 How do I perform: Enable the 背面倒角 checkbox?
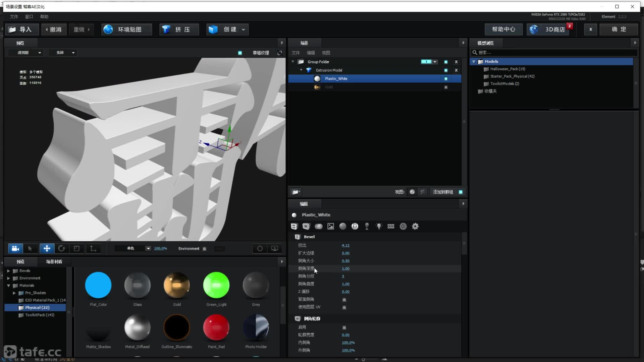point(344,300)
